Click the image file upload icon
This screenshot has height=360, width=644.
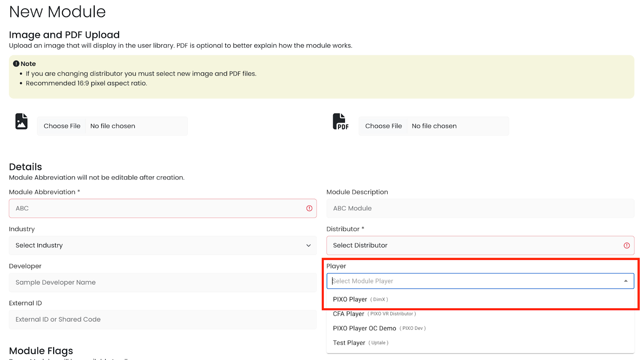[21, 121]
